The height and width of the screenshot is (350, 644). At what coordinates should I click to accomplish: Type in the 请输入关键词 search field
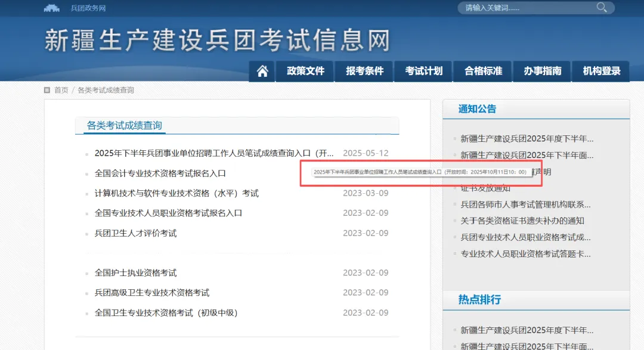coord(525,8)
